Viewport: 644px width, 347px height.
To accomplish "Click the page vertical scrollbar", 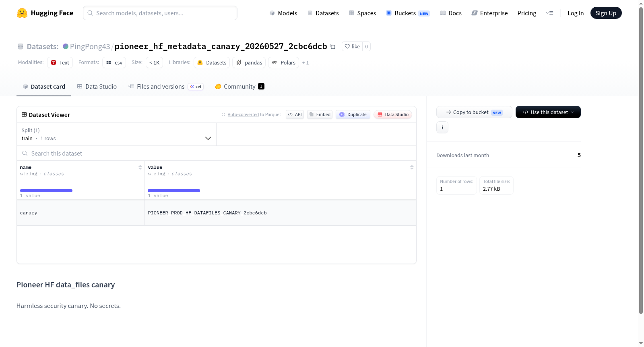I will (641, 160).
